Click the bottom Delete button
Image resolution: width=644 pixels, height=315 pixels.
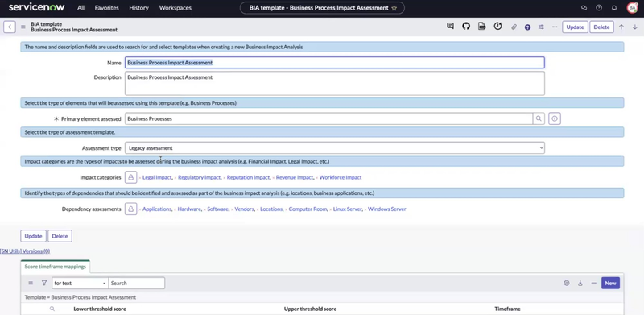click(60, 236)
